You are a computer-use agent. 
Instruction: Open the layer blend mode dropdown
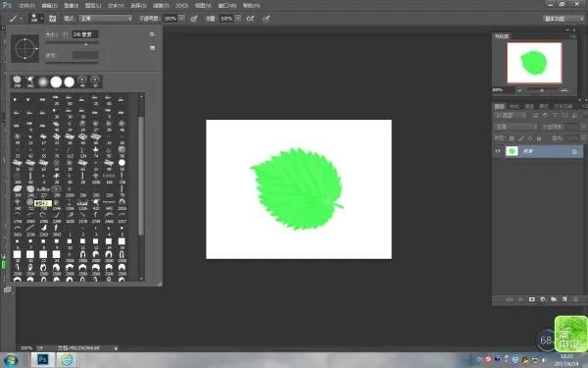(x=516, y=127)
